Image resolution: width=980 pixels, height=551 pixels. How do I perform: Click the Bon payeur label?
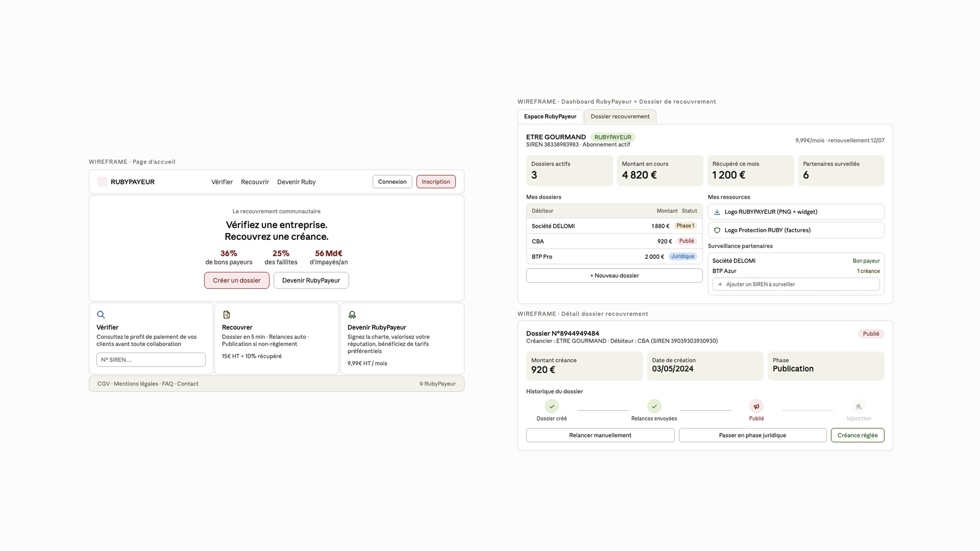click(x=866, y=261)
